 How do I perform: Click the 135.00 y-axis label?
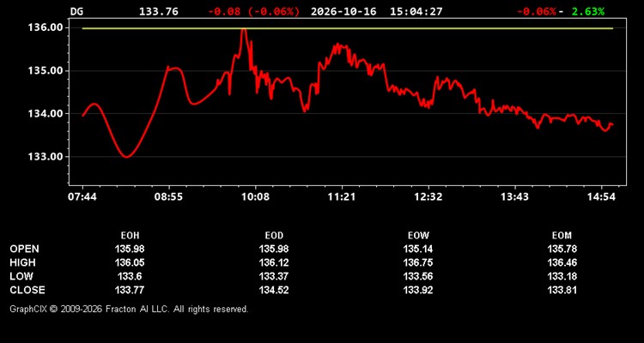point(45,70)
